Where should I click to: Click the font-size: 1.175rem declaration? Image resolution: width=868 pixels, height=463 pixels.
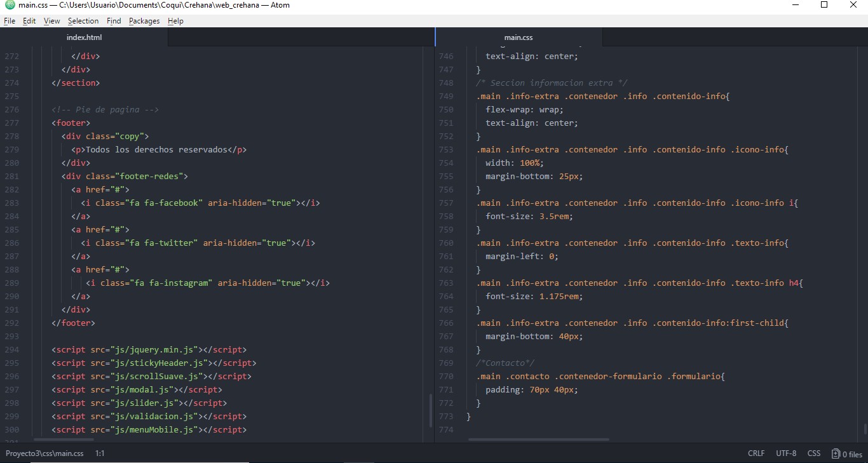point(534,296)
